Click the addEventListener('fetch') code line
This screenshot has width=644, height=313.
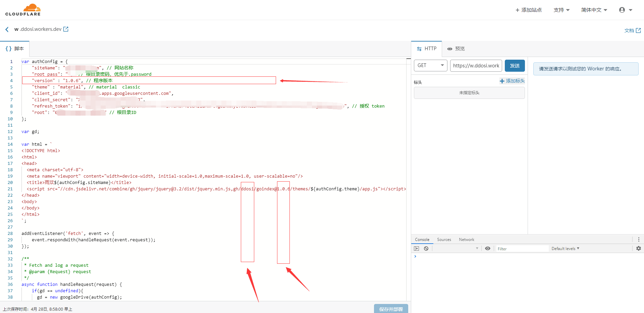(68, 234)
